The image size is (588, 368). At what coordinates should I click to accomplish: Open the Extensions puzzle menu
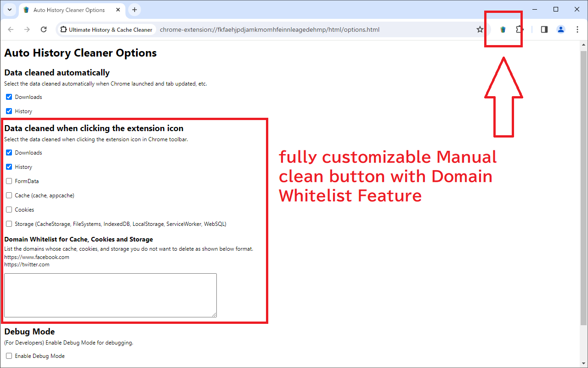pyautogui.click(x=519, y=29)
